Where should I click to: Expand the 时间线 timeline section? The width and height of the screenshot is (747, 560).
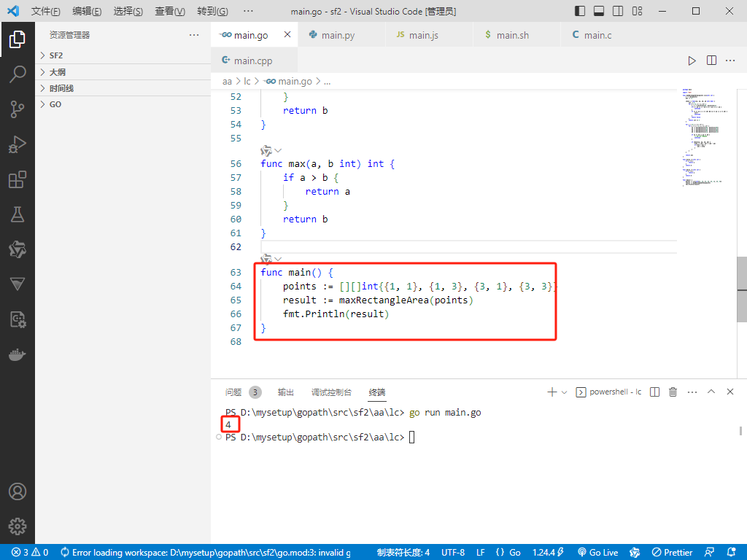point(123,88)
